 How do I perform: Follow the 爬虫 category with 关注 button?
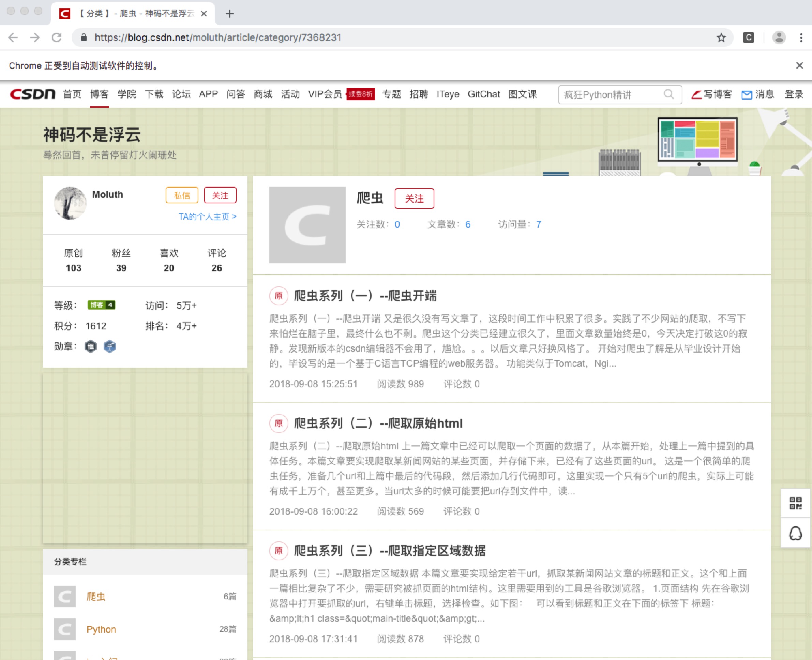pos(414,198)
